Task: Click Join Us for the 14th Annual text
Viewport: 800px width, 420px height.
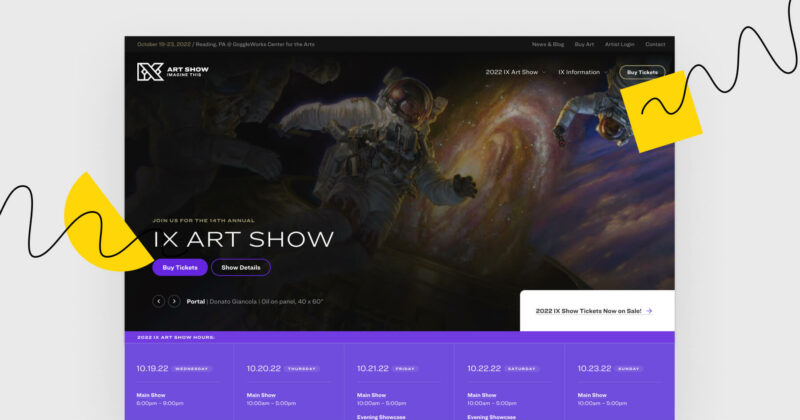Action: [x=204, y=220]
